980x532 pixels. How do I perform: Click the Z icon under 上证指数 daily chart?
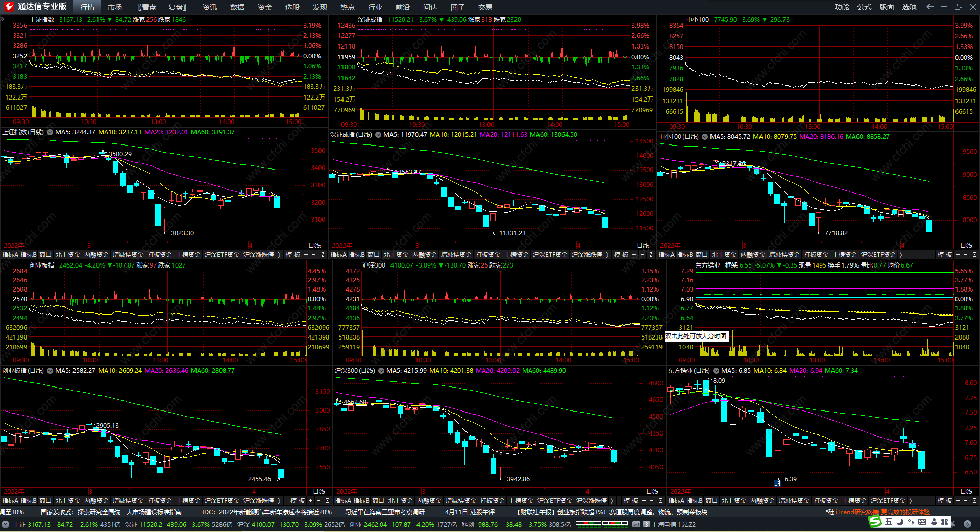(323, 254)
